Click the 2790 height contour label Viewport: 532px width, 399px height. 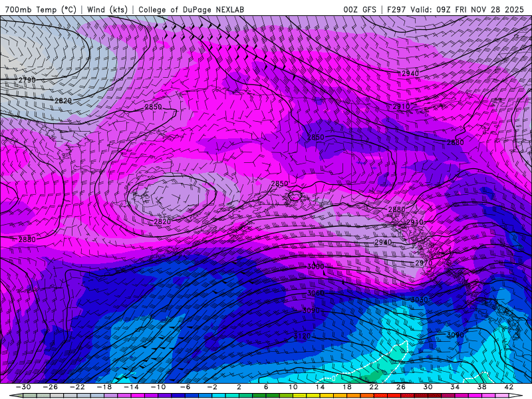27,80
